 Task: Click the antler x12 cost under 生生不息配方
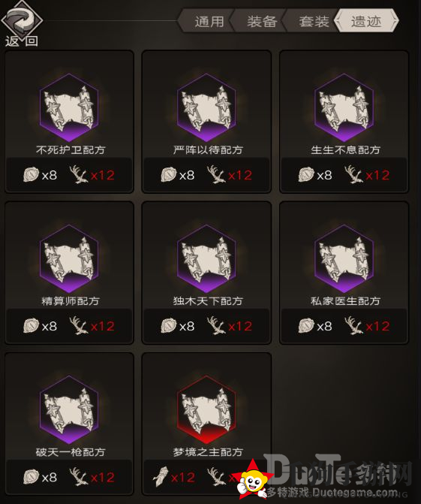click(367, 175)
